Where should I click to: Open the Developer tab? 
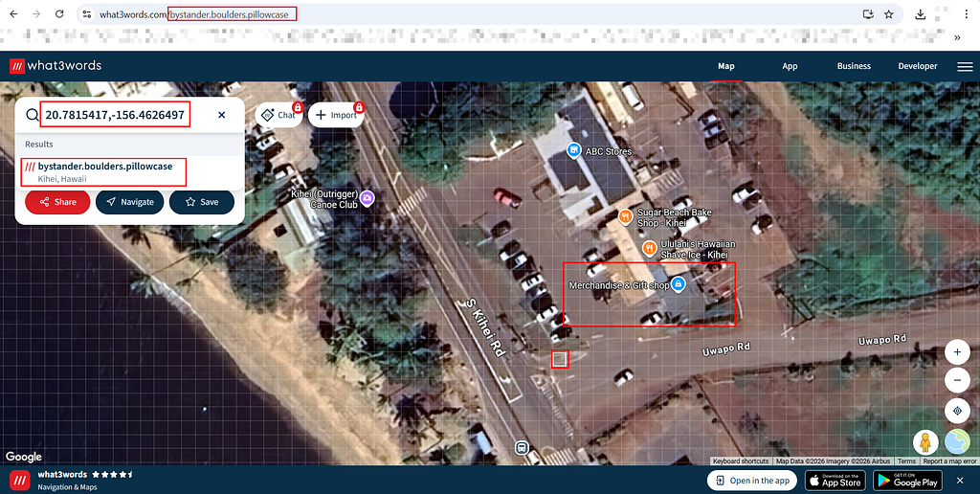click(x=918, y=66)
